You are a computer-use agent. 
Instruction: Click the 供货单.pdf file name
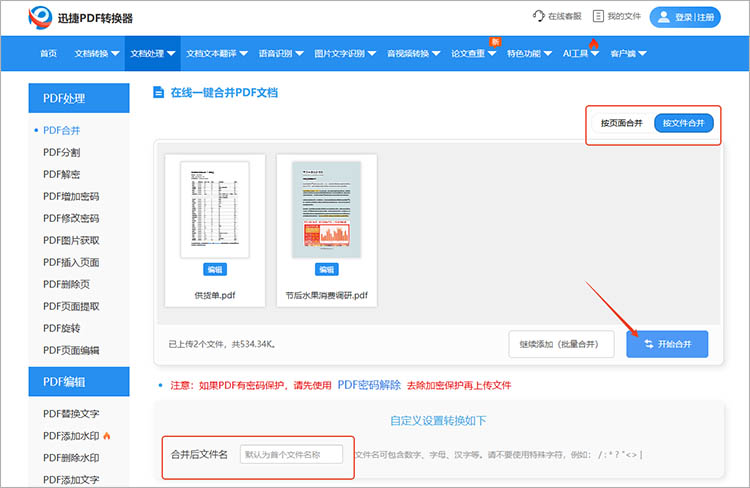215,295
